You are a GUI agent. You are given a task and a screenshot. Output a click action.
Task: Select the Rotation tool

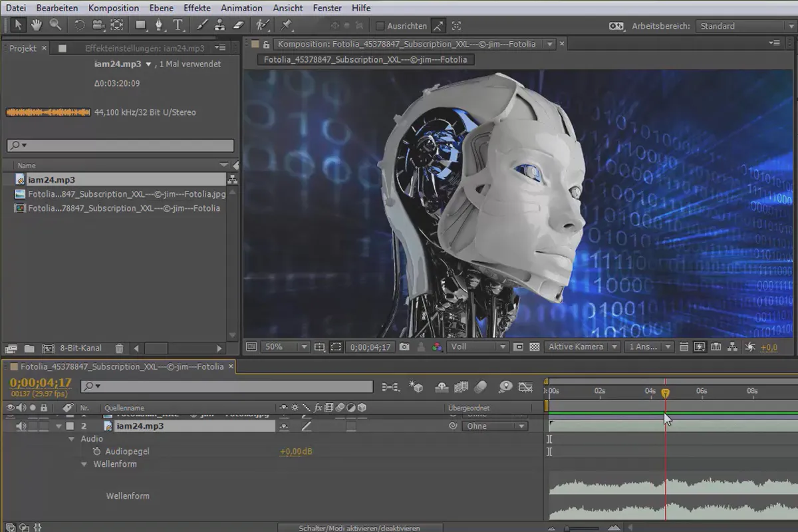79,25
